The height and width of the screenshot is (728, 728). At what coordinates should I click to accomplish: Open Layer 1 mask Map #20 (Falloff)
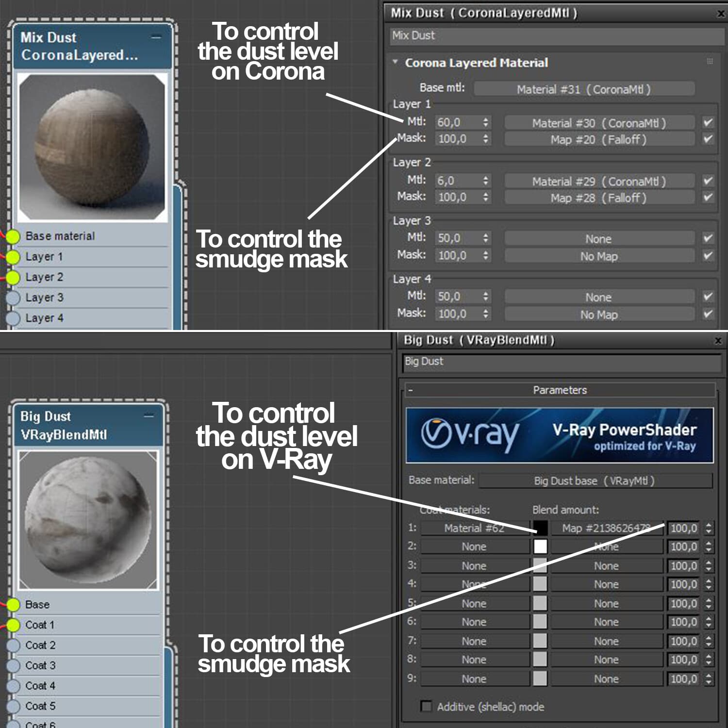coord(599,139)
